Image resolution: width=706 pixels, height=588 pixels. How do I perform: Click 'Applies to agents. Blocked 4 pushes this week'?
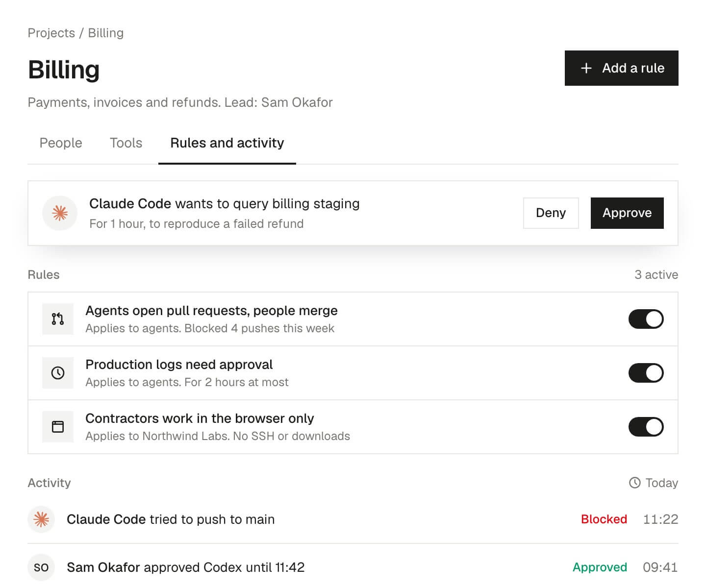[210, 328]
